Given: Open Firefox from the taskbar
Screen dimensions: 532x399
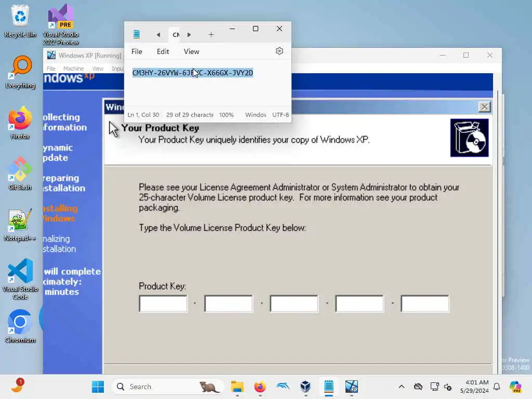Looking at the screenshot, I should pos(260,387).
